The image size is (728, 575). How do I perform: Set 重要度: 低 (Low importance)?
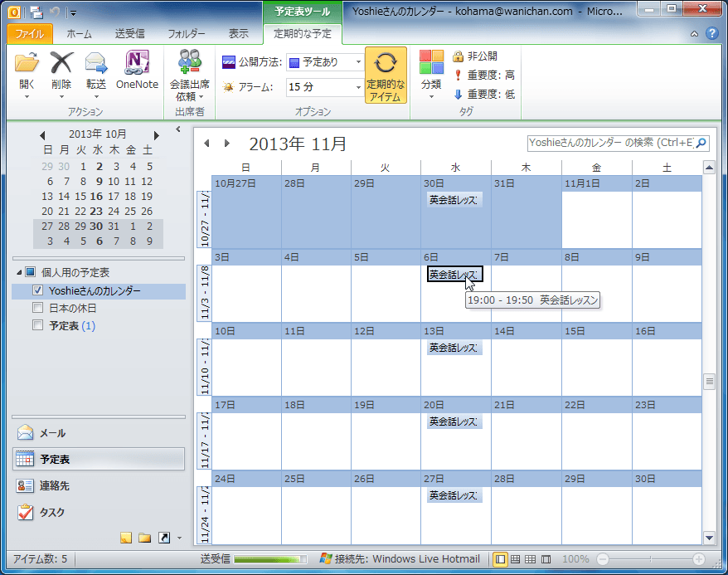pos(483,95)
